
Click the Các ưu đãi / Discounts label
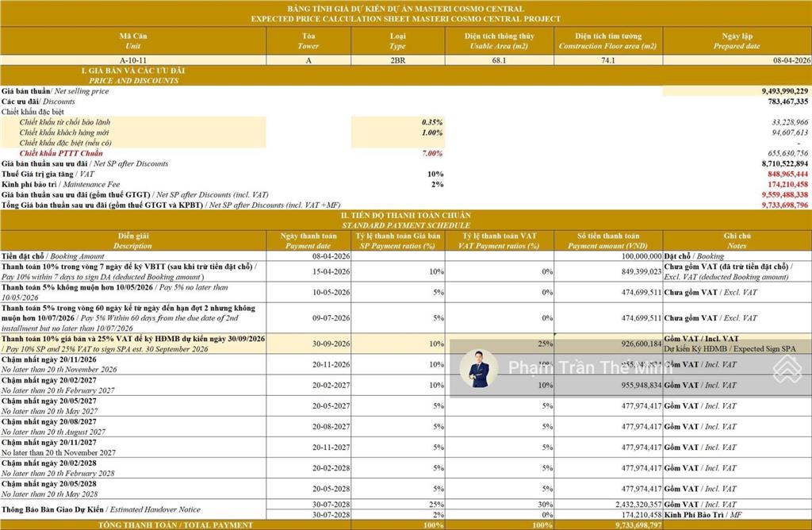point(38,101)
